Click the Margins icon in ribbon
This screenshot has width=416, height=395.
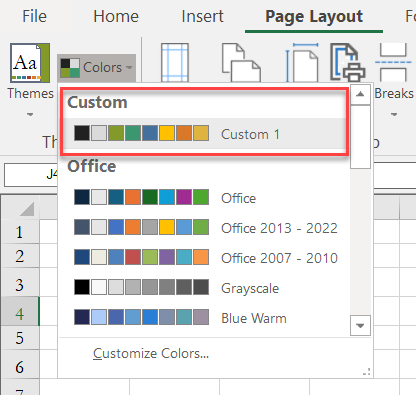point(175,62)
